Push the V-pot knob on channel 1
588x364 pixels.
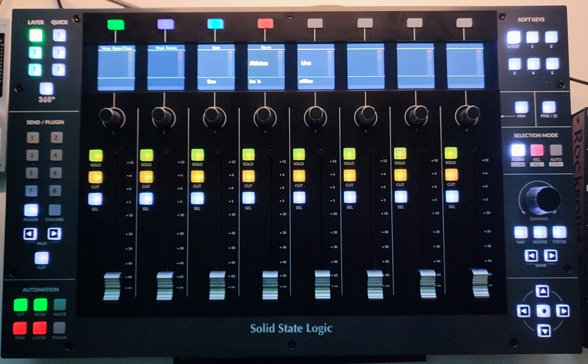(x=110, y=117)
